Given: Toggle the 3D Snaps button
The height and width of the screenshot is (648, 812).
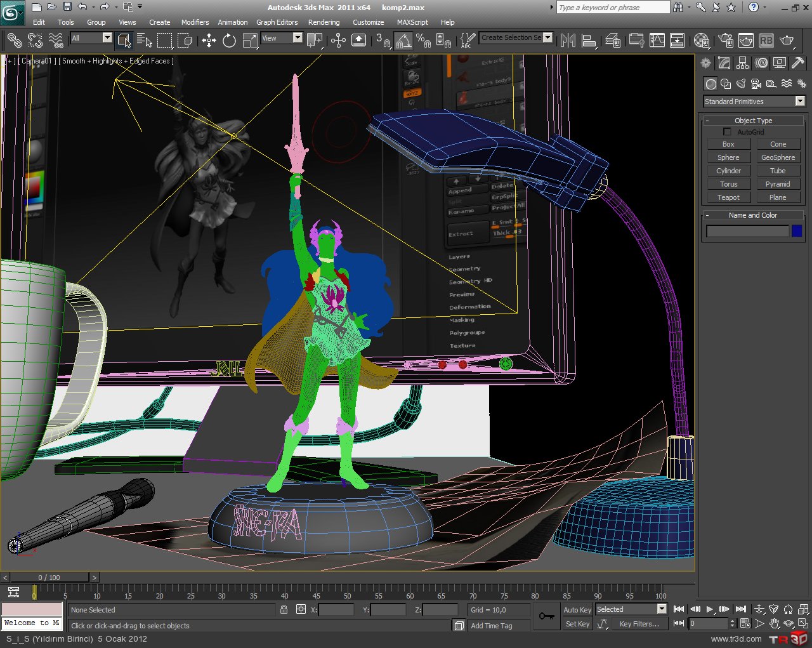Looking at the screenshot, I should [x=383, y=41].
